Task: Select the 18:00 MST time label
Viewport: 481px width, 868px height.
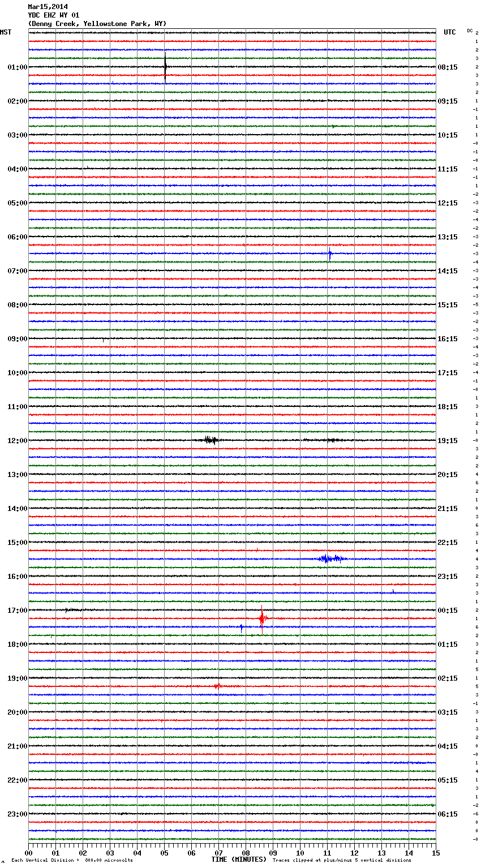Action: (x=18, y=644)
